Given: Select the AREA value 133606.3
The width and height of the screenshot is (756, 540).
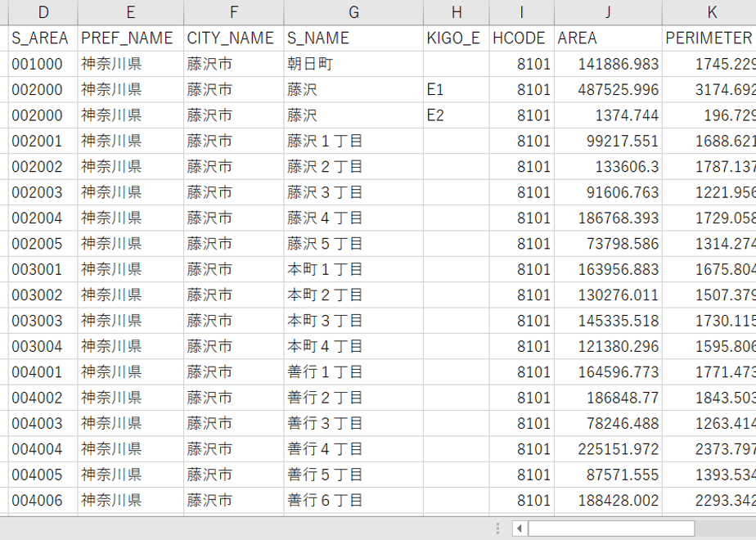Looking at the screenshot, I should pyautogui.click(x=608, y=166).
